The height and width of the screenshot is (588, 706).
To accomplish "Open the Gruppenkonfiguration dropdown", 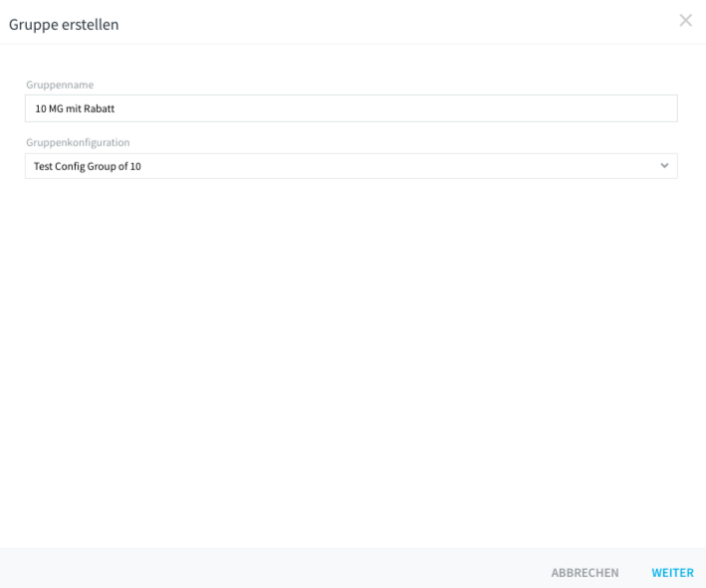I will click(352, 166).
